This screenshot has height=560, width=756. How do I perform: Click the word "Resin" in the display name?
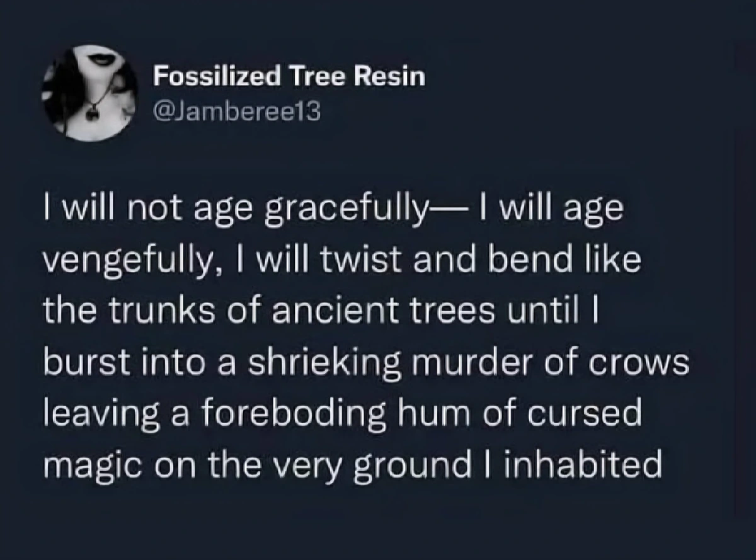point(396,77)
